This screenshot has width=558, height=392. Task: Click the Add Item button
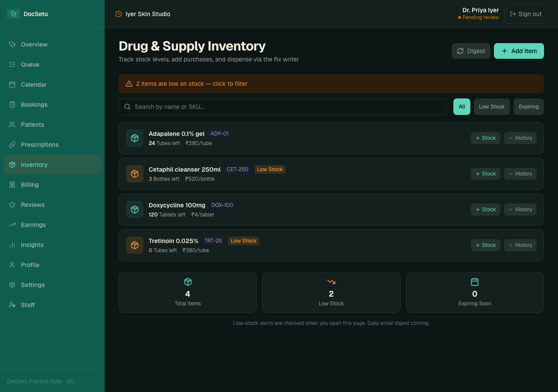pos(519,51)
